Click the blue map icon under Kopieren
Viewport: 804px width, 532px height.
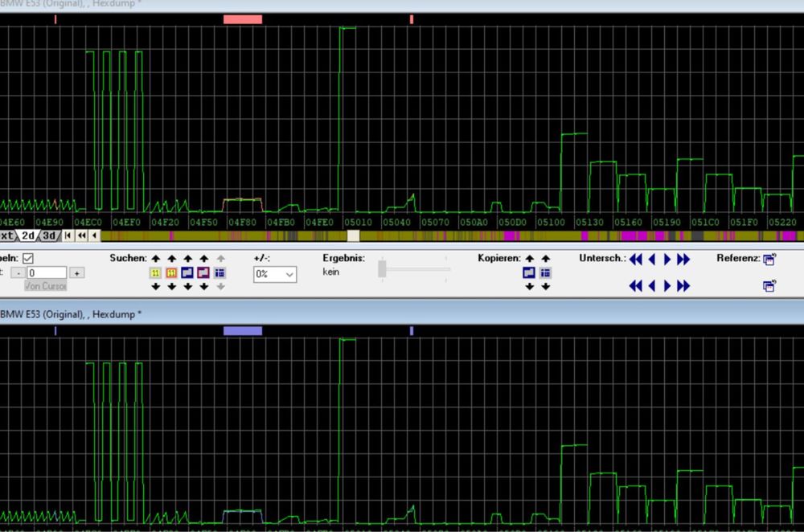(x=529, y=272)
